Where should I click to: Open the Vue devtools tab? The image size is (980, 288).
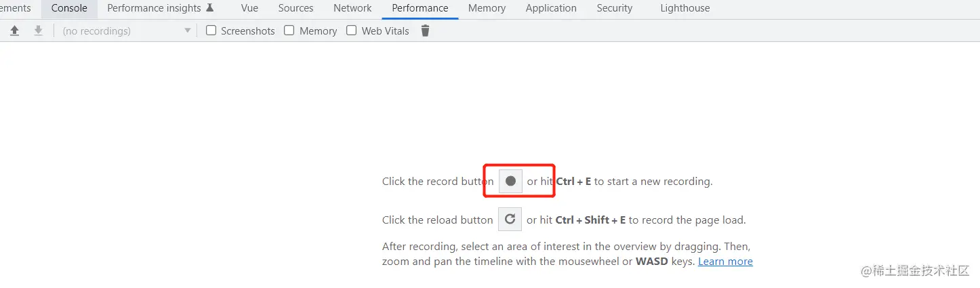(249, 8)
